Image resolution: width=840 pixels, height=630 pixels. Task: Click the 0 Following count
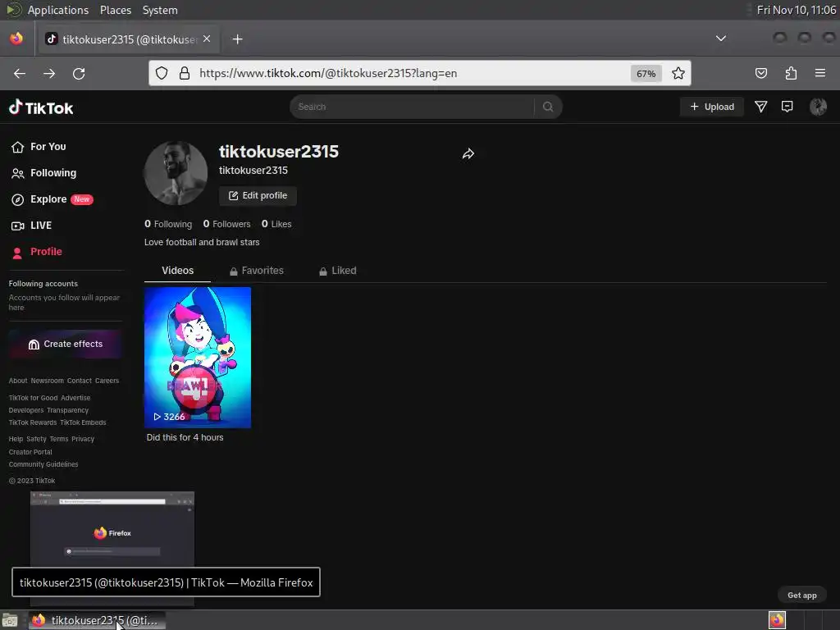(168, 224)
